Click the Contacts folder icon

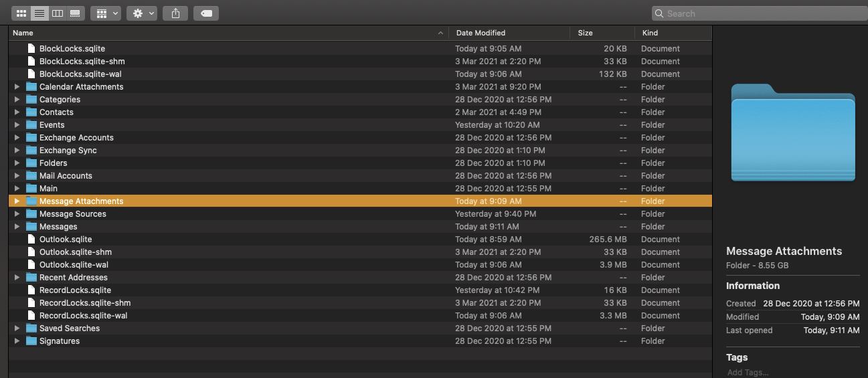click(x=31, y=112)
